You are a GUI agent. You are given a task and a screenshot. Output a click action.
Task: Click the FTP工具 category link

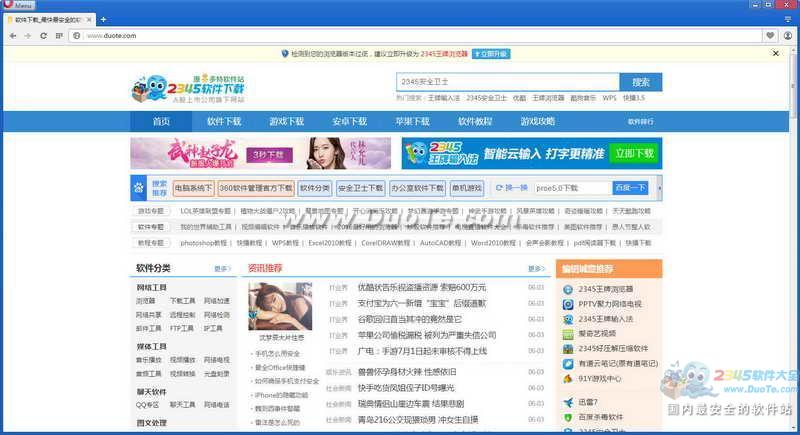182,328
